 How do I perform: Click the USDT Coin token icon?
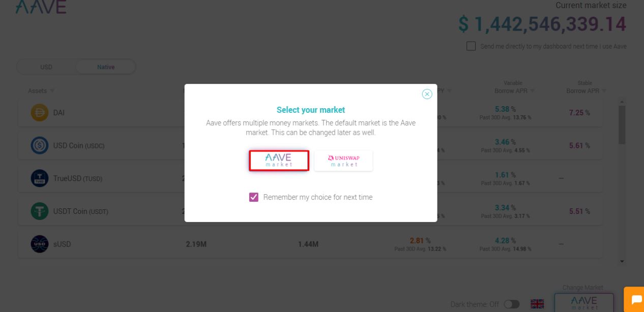point(40,211)
